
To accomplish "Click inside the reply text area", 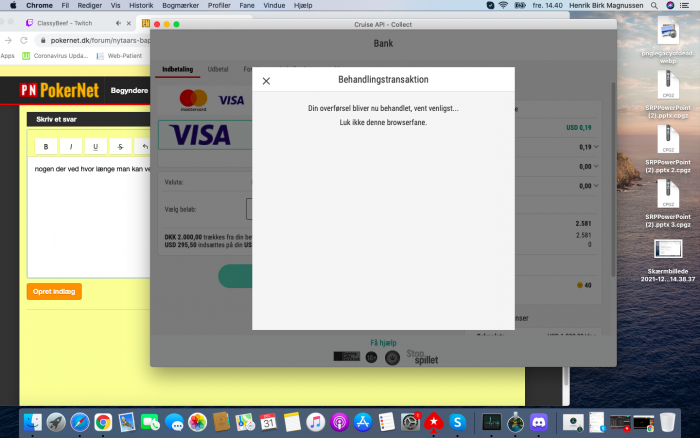I will (x=89, y=217).
